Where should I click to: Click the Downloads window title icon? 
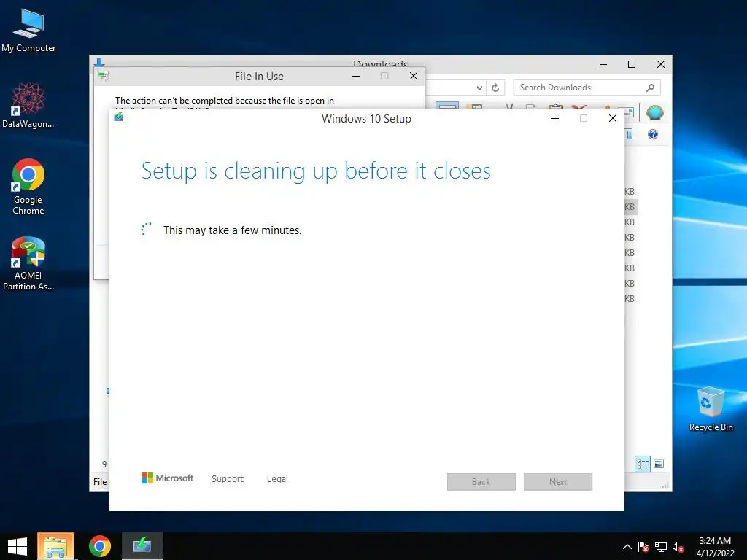point(99,62)
